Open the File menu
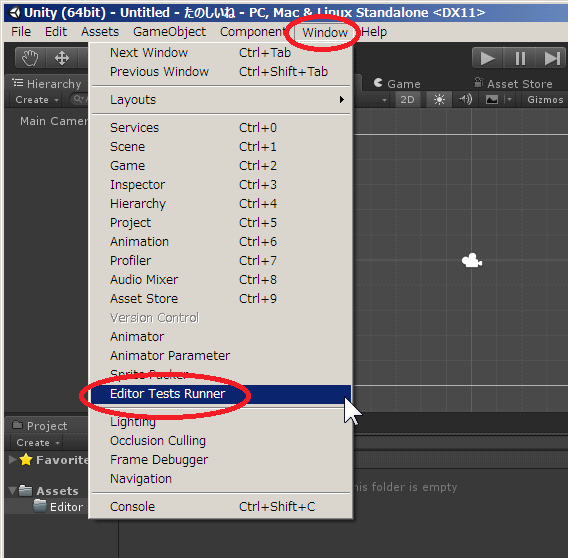 coord(21,32)
